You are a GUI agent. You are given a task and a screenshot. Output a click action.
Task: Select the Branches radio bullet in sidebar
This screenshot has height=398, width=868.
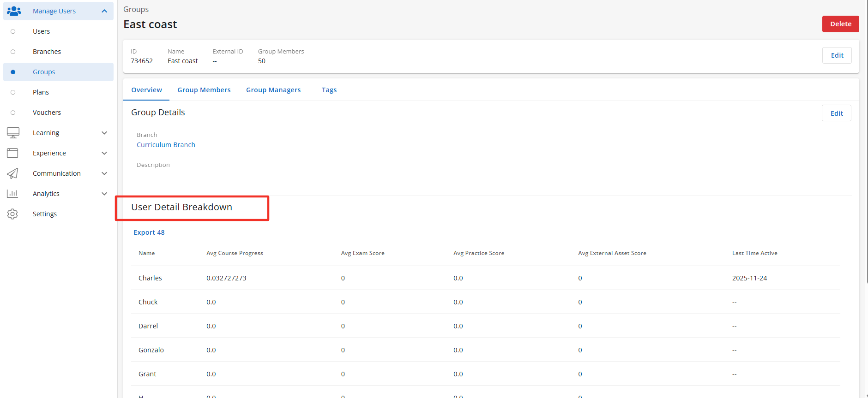coord(13,52)
